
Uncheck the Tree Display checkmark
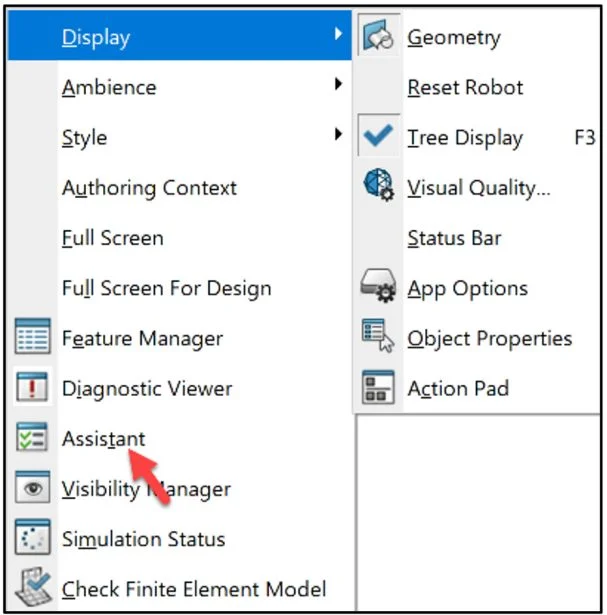click(377, 137)
